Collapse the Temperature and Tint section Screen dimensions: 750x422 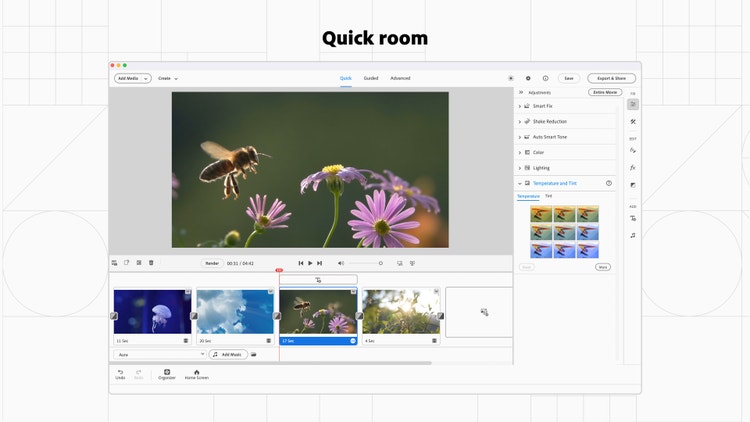click(519, 183)
